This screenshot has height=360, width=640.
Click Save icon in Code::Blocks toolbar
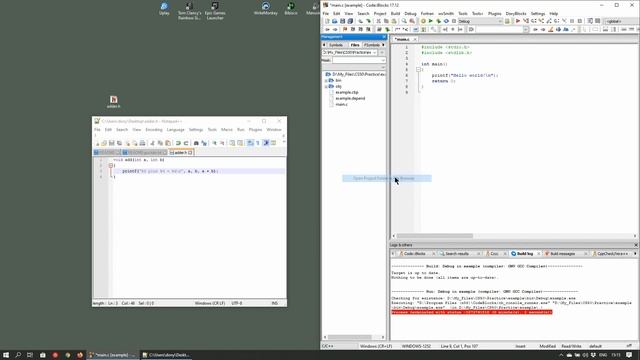tap(342, 21)
